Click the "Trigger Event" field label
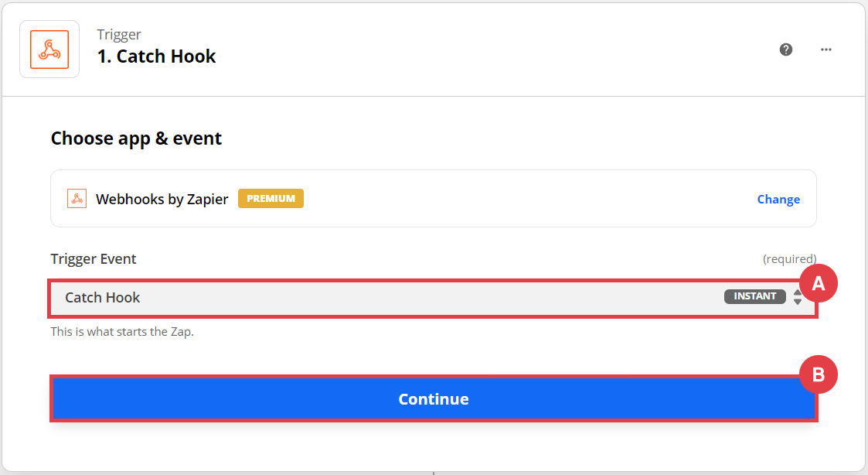 [x=94, y=258]
